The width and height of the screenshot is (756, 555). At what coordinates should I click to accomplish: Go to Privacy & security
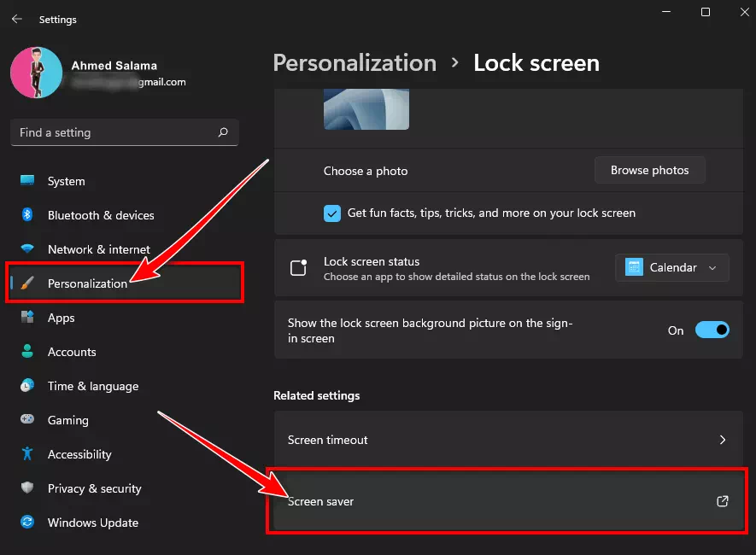point(125,488)
